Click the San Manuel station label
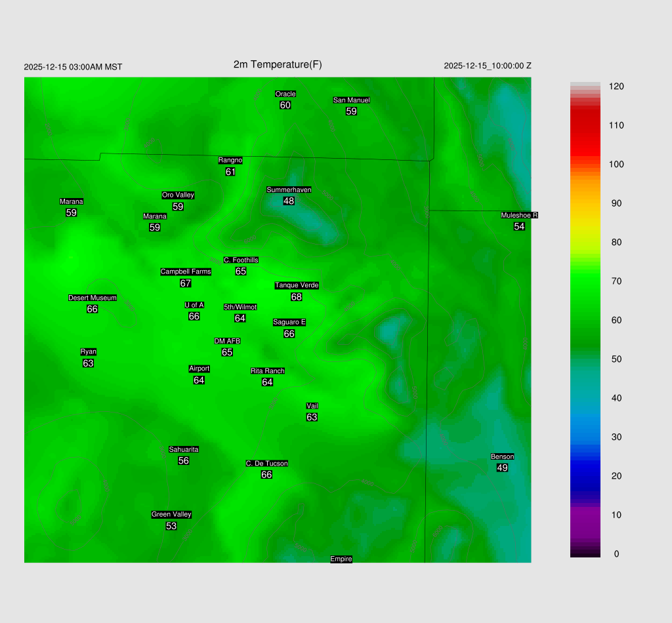 (351, 100)
